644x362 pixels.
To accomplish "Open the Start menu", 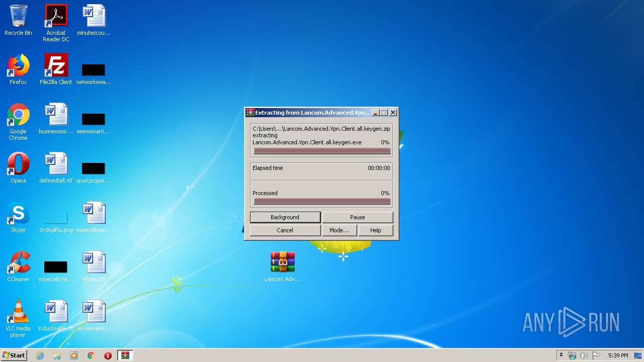I will [x=14, y=355].
